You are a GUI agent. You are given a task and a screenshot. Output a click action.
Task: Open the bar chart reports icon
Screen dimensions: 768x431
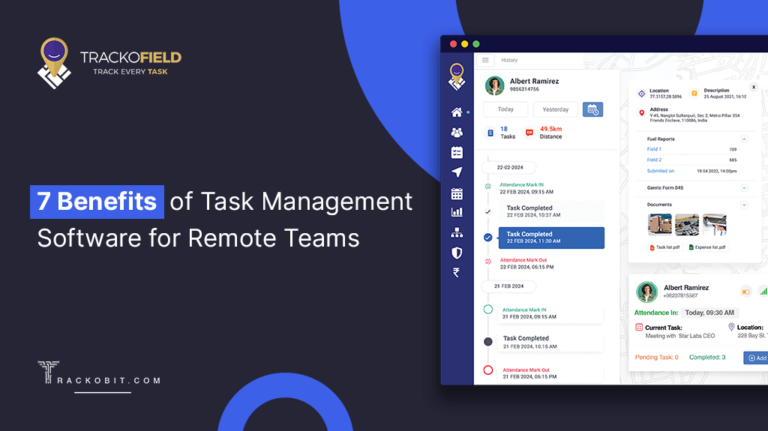click(457, 212)
